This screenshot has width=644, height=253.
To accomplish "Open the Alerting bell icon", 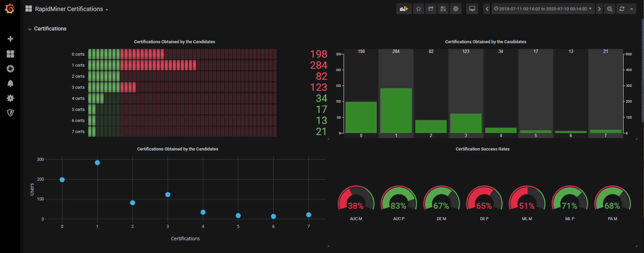I will tap(10, 83).
